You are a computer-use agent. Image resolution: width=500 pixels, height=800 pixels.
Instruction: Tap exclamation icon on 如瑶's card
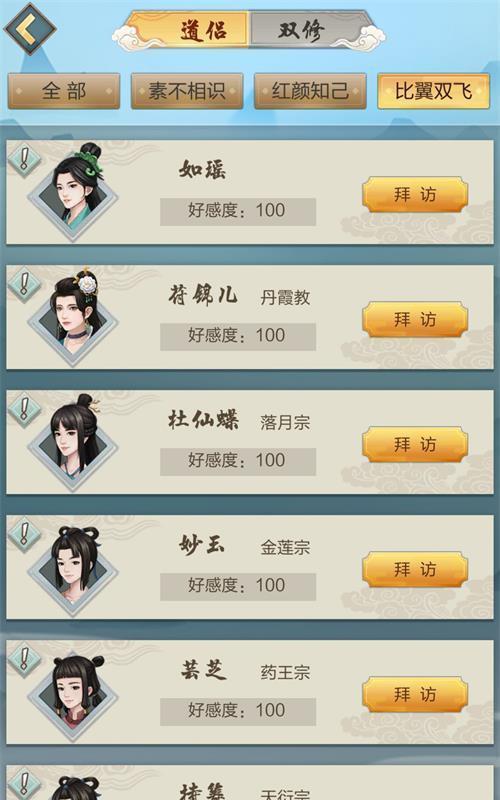24,160
